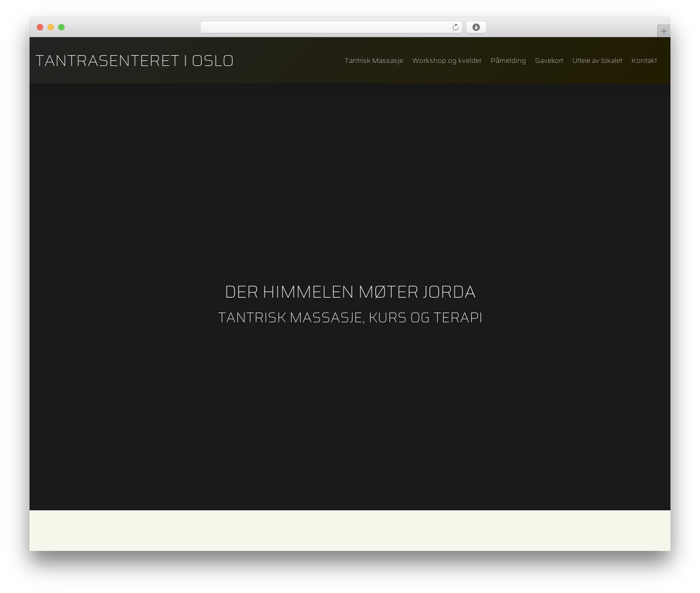This screenshot has width=700, height=593.
Task: Open Workshop og kvelder menu item
Action: tap(447, 61)
